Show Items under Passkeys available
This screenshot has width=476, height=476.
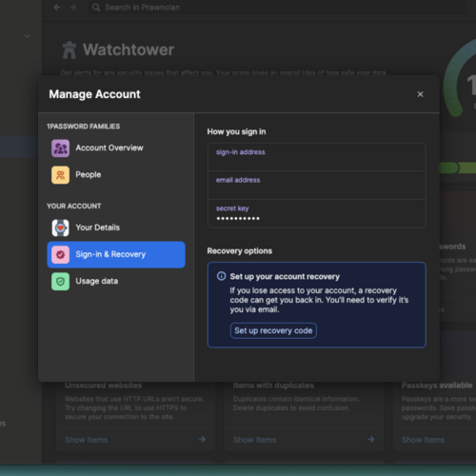point(423,440)
